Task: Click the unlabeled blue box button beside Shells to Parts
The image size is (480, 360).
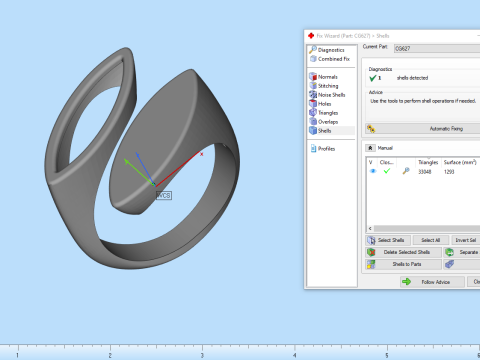Action: point(462,264)
